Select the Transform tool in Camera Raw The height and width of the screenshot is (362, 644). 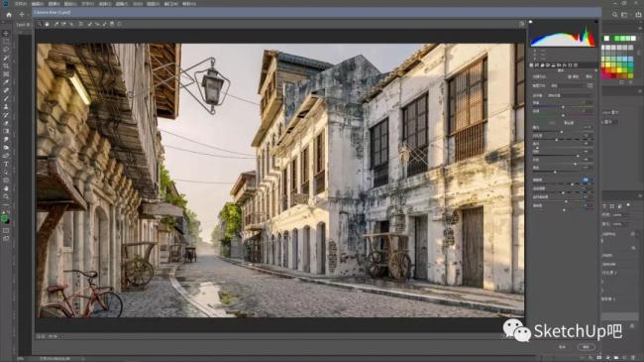point(81,24)
